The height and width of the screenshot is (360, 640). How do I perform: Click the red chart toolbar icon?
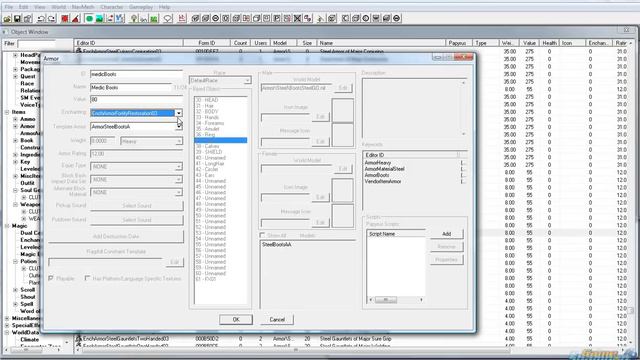click(x=182, y=18)
